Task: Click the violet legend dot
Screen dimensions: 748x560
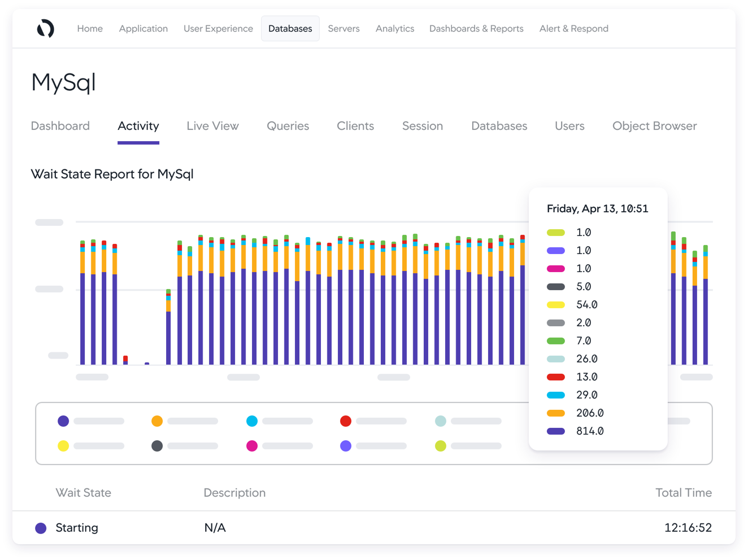Action: (x=346, y=446)
